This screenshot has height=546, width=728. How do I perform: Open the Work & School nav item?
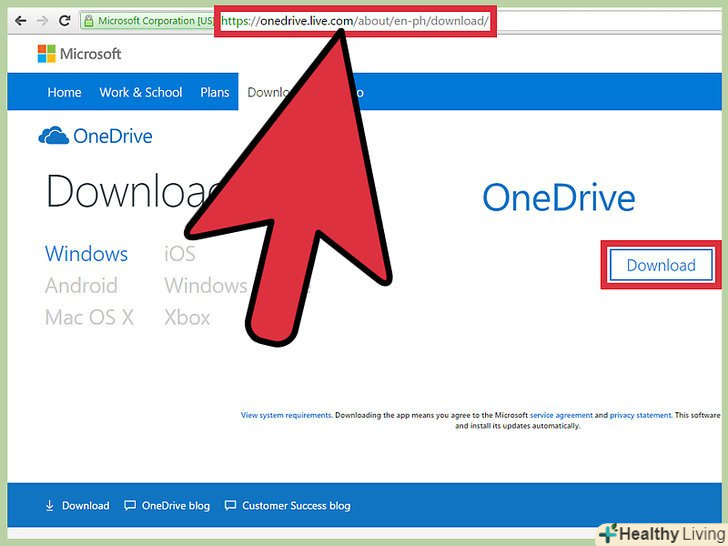coord(141,92)
